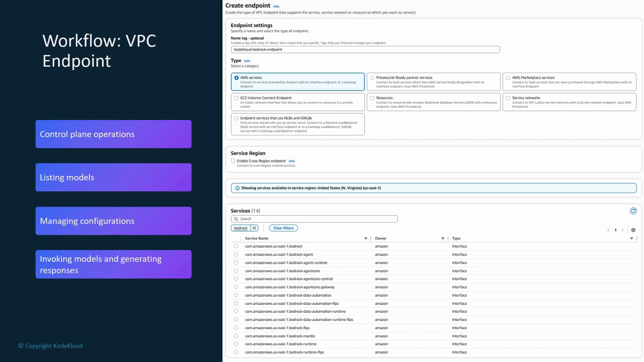The image size is (644, 362).
Task: Go to next services page
Action: pos(623,230)
